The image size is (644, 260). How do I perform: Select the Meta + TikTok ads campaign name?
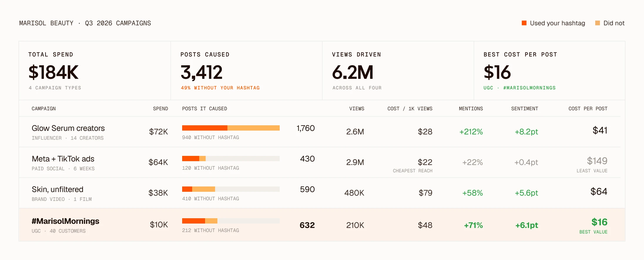(63, 159)
